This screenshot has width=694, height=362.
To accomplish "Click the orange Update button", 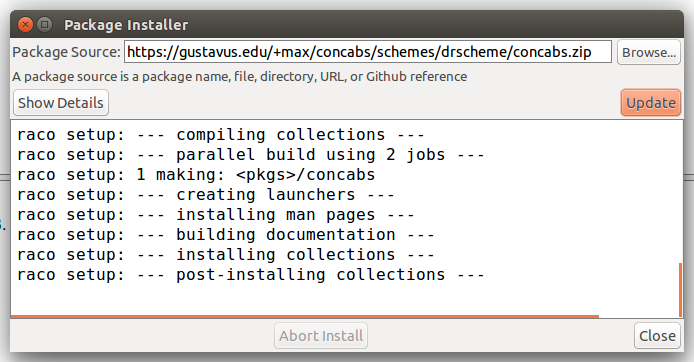I will (x=651, y=103).
